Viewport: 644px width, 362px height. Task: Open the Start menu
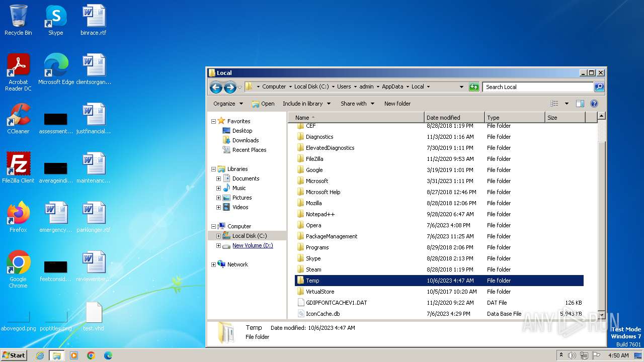[x=14, y=355]
